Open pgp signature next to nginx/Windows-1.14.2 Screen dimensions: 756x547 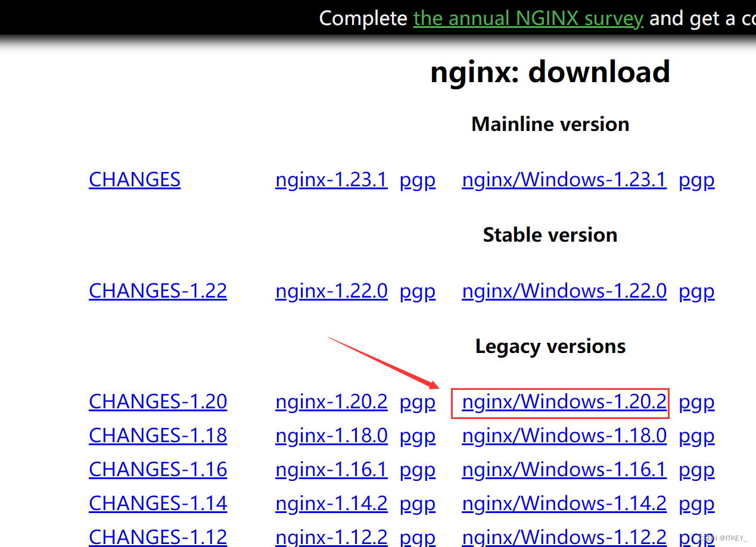pyautogui.click(x=696, y=504)
